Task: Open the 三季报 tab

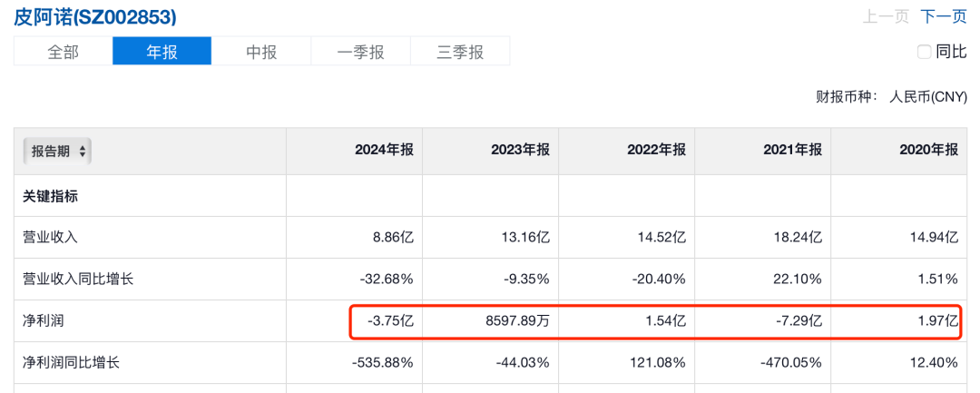Action: coord(460,52)
